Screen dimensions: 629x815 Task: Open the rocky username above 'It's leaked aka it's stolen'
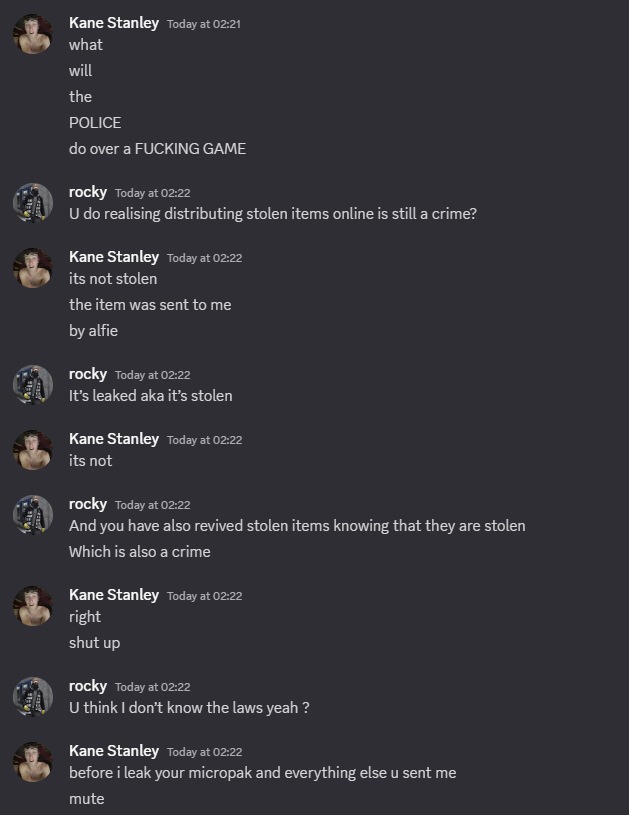click(x=88, y=374)
